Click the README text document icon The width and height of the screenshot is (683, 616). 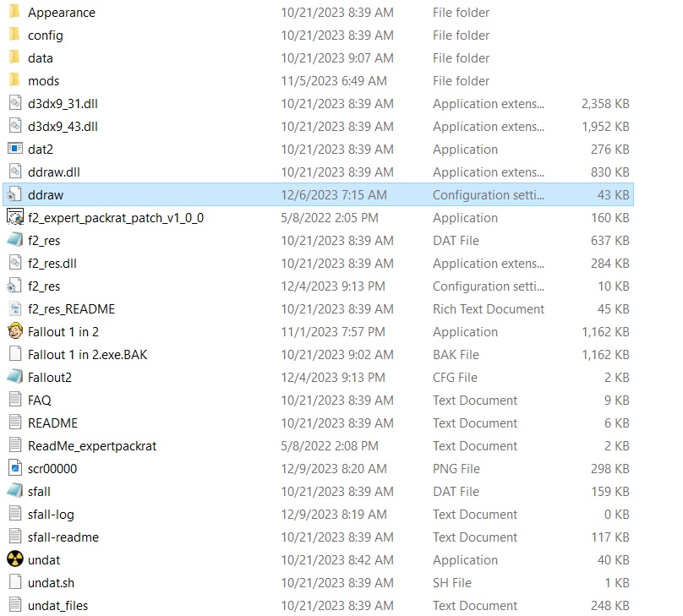pyautogui.click(x=15, y=422)
